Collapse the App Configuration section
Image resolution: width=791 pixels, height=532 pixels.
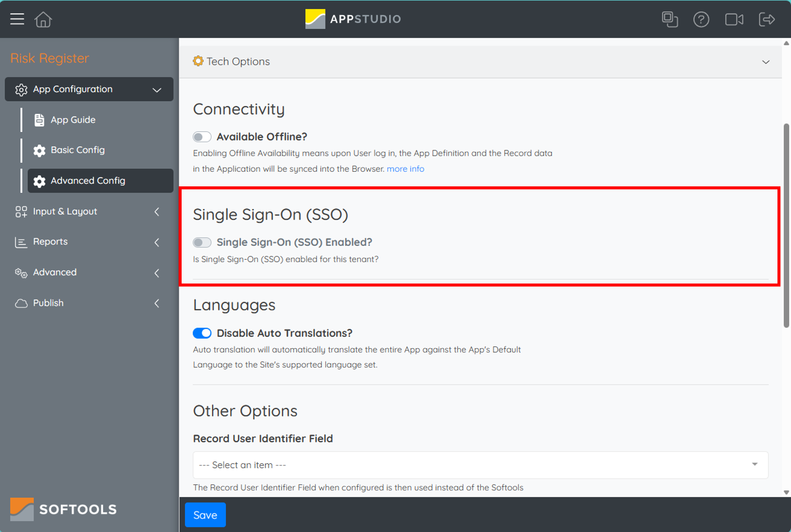156,89
